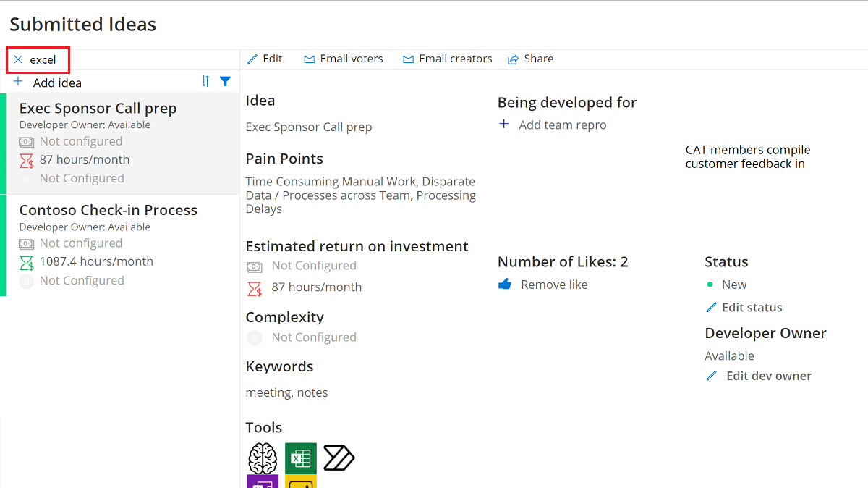Open the Edit option in the top toolbar
Screen dimensions: 868x488
coord(265,59)
